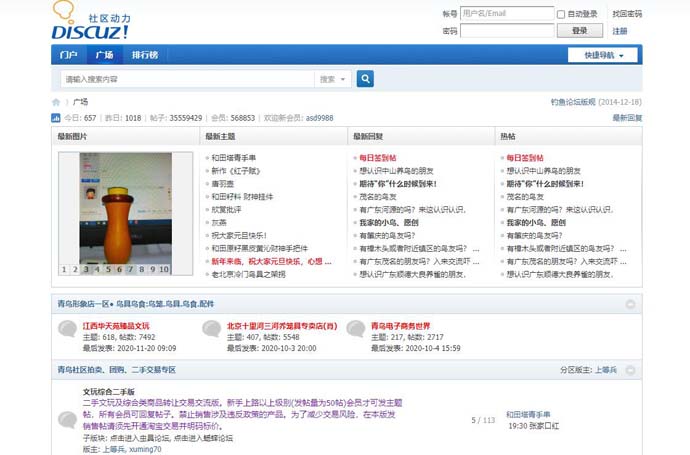Open forum 江西华天苑臻品文玩

[116, 326]
